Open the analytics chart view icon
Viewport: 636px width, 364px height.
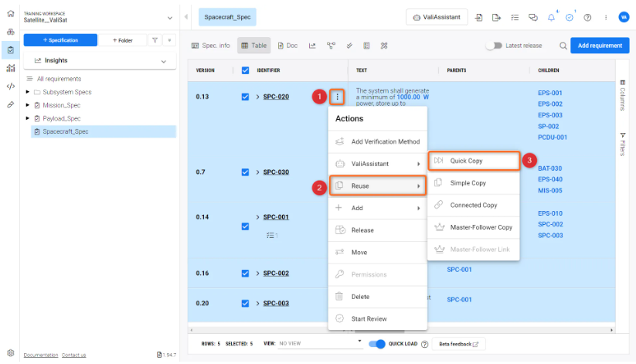coord(312,46)
